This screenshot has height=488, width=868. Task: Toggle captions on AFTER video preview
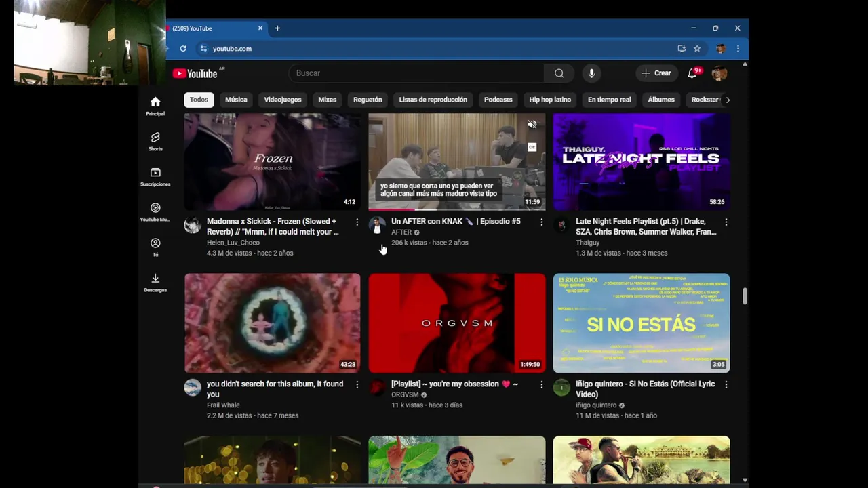[532, 147]
